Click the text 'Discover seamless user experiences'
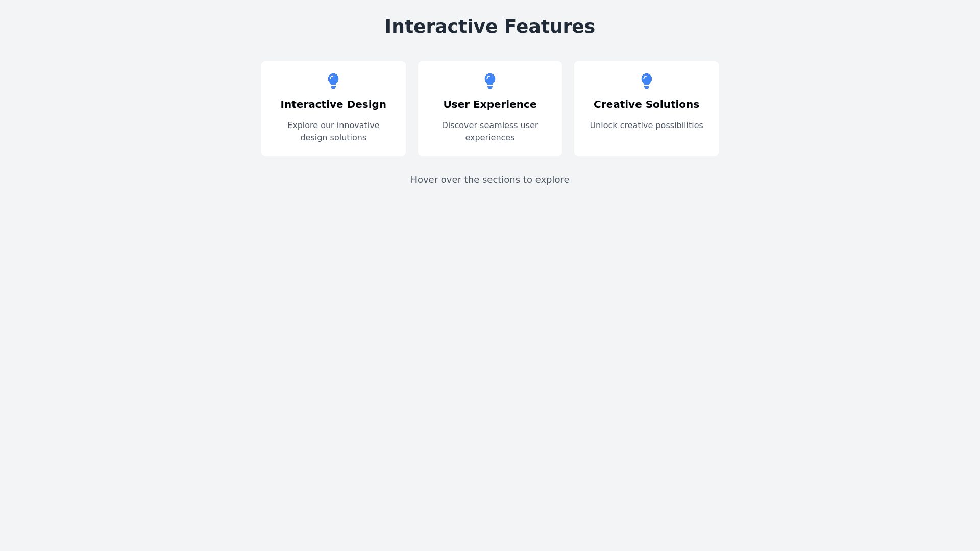Screen dimensions: 980x551 click(490, 131)
